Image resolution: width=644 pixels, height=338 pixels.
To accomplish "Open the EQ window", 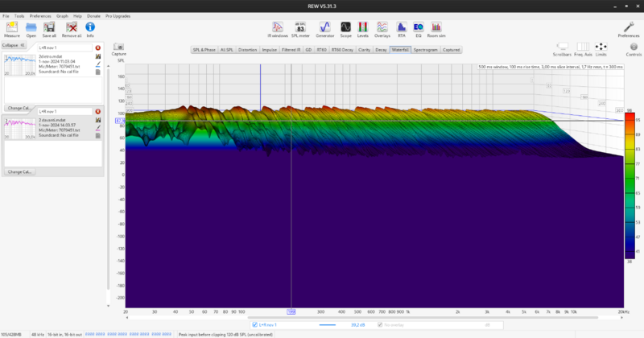I will (x=418, y=27).
